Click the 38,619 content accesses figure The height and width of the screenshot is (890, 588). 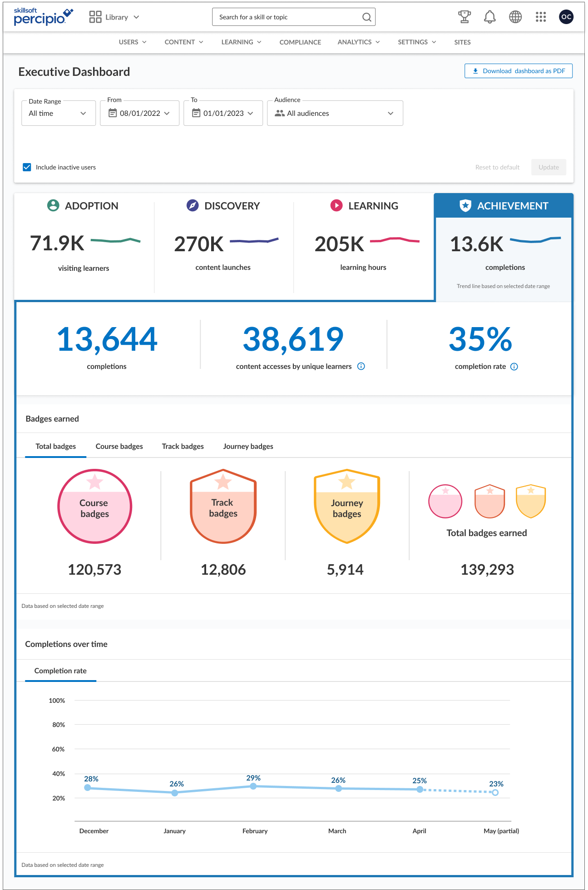293,339
